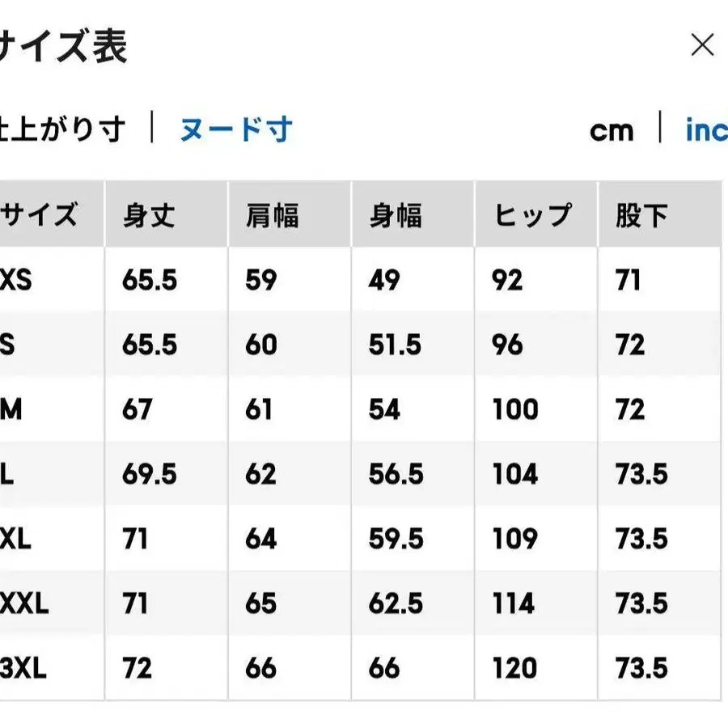The width and height of the screenshot is (728, 728).
Task: Select the 仕上がり寸 tab
Action: (63, 129)
